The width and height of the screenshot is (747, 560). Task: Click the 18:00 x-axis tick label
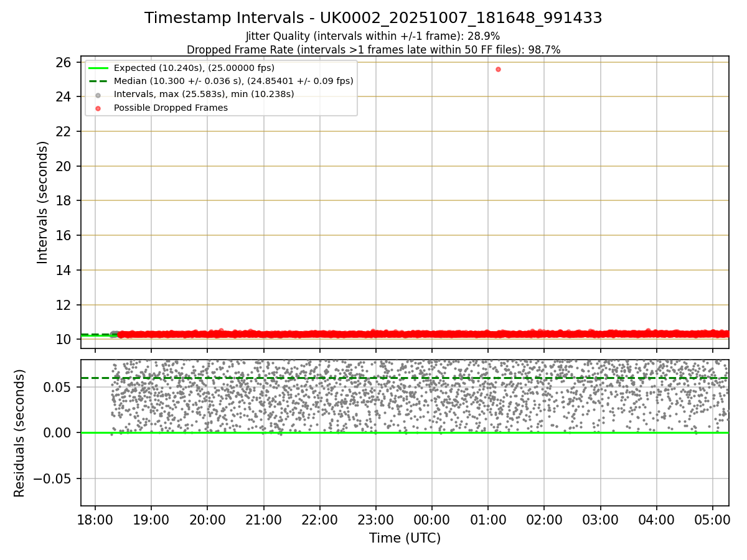pyautogui.click(x=95, y=519)
